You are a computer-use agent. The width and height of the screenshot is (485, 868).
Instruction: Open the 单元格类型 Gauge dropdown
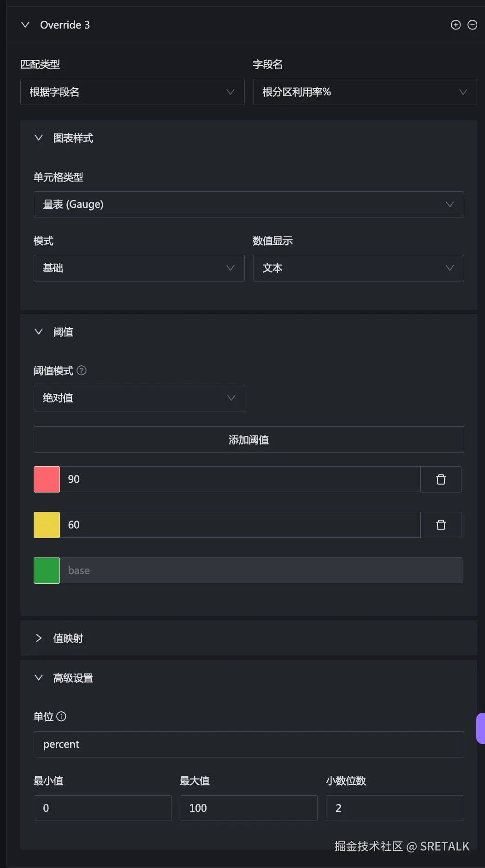point(248,204)
